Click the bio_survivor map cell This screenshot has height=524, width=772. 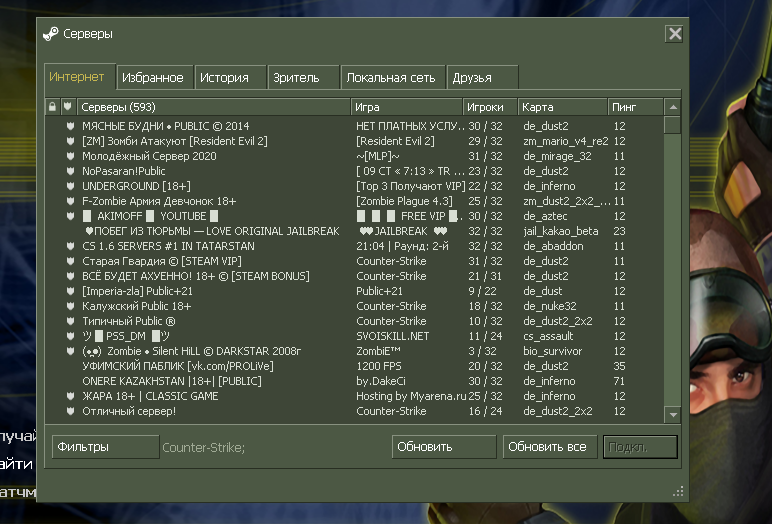[x=552, y=351]
